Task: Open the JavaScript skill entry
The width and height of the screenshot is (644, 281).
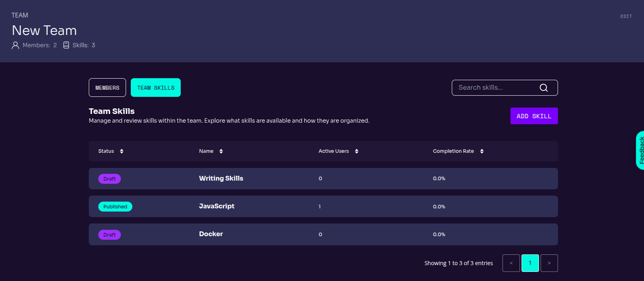Action: (x=216, y=206)
